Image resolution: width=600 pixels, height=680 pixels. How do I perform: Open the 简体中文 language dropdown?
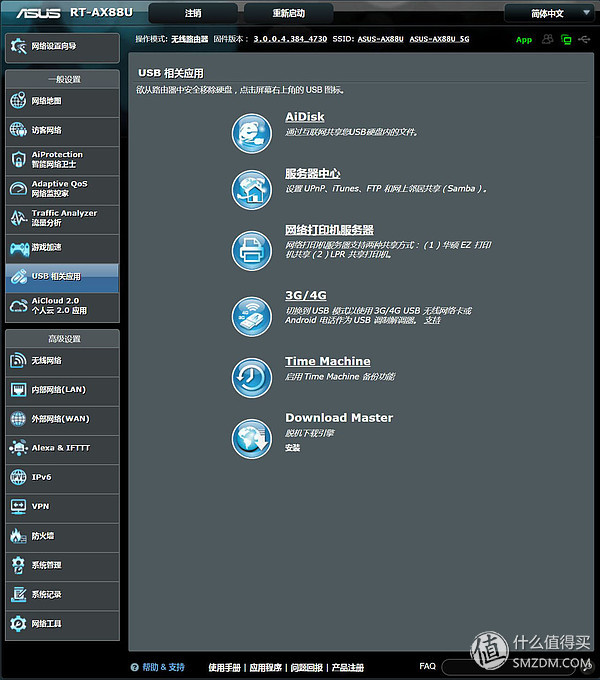(550, 13)
